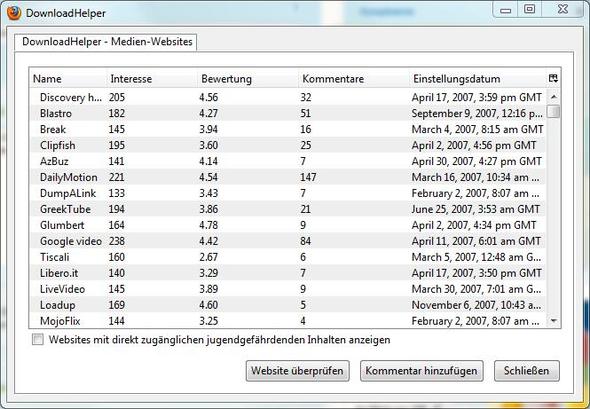
Task: Select the Clipfish row
Action: pyautogui.click(x=287, y=145)
